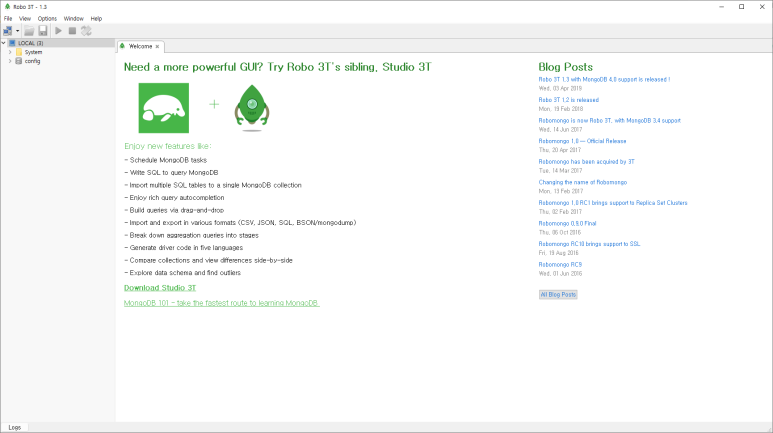Open the File menu
773x433 pixels.
8,19
